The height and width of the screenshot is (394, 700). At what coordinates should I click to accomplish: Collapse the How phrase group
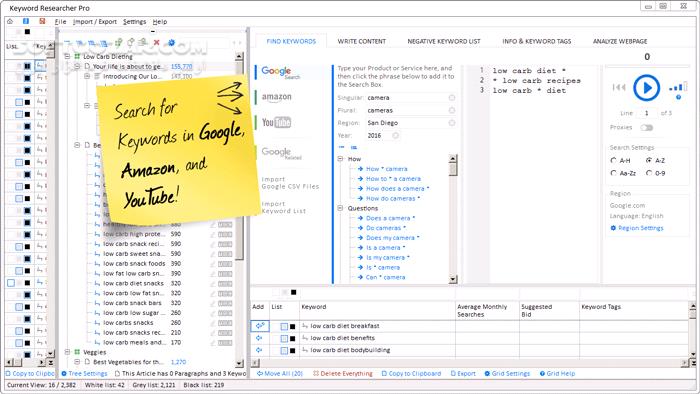coord(340,159)
